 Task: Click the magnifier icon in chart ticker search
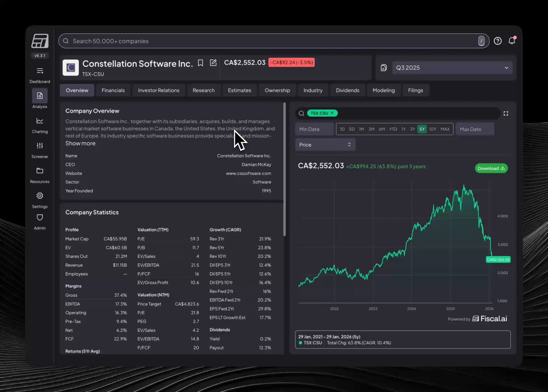tap(301, 113)
